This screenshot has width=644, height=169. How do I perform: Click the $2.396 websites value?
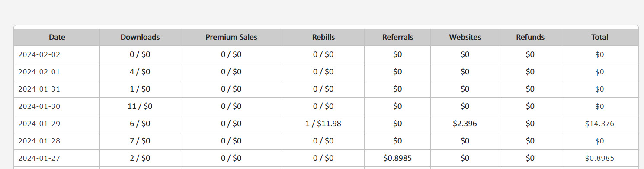pyautogui.click(x=465, y=124)
